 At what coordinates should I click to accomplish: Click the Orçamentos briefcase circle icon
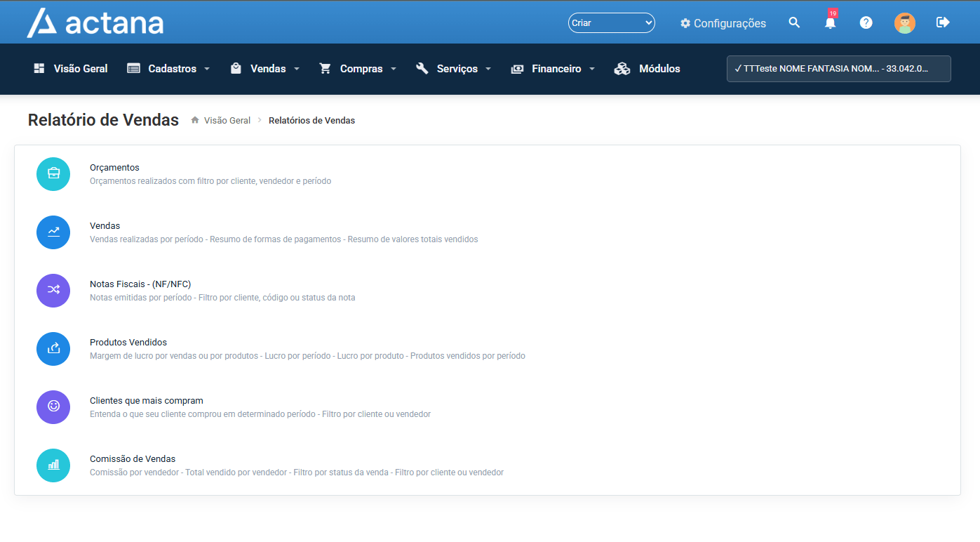coord(53,174)
